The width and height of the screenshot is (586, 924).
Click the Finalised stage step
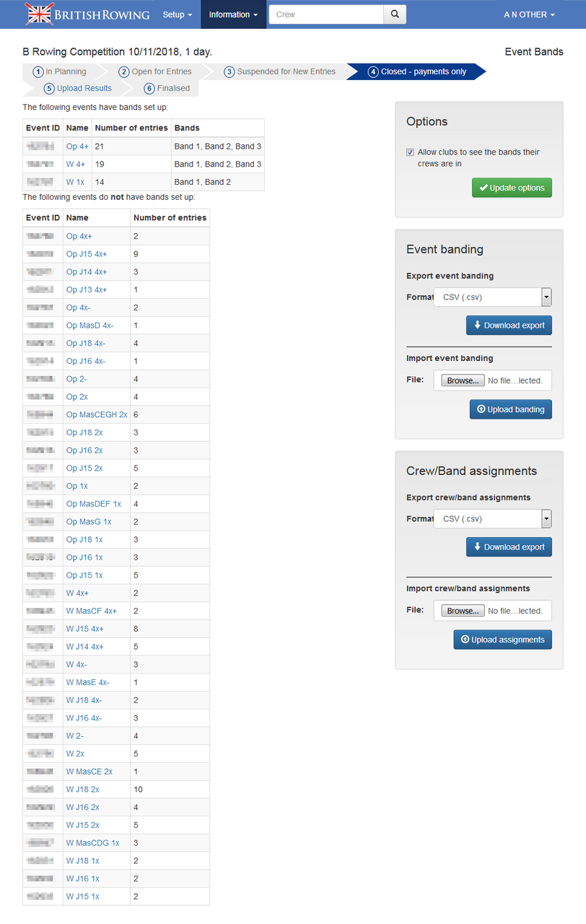click(x=167, y=88)
